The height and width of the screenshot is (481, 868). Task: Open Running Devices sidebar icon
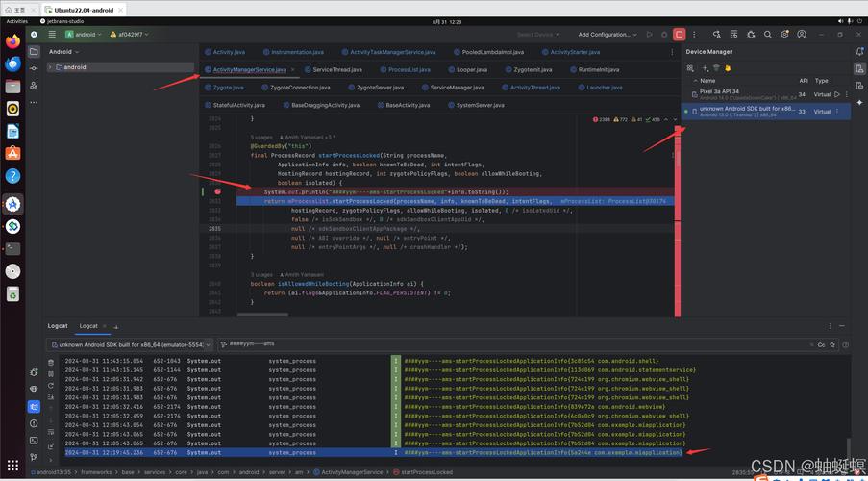859,86
